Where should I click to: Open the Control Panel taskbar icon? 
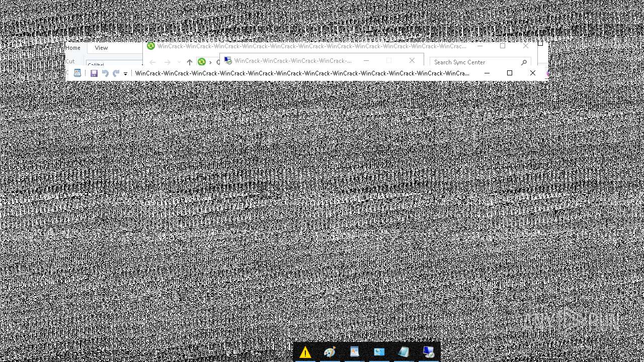click(x=379, y=352)
